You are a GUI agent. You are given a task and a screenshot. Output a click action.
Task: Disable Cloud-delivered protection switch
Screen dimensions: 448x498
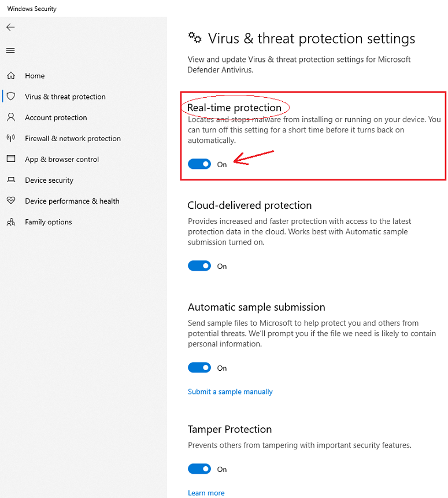pos(199,266)
